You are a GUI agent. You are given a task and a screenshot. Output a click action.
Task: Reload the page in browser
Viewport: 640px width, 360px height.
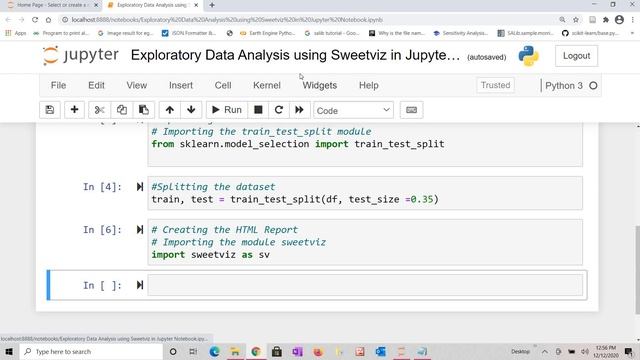point(35,20)
